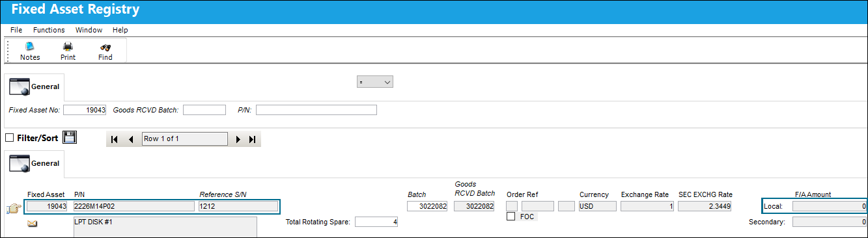Click the first Order Ref field
Viewport: 868px width, 238px height.
coord(512,207)
